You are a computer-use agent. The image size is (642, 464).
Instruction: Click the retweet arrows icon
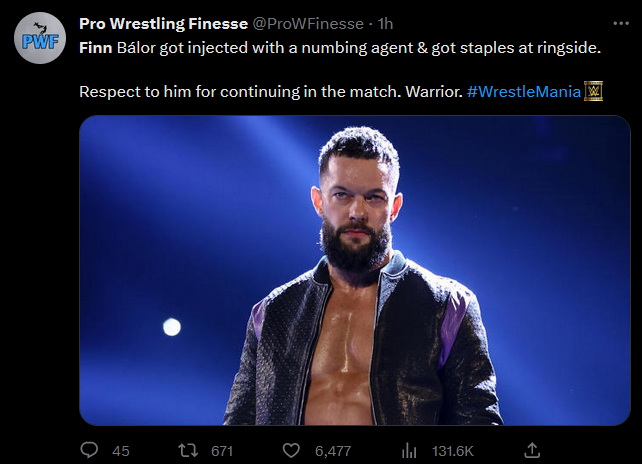[188, 450]
